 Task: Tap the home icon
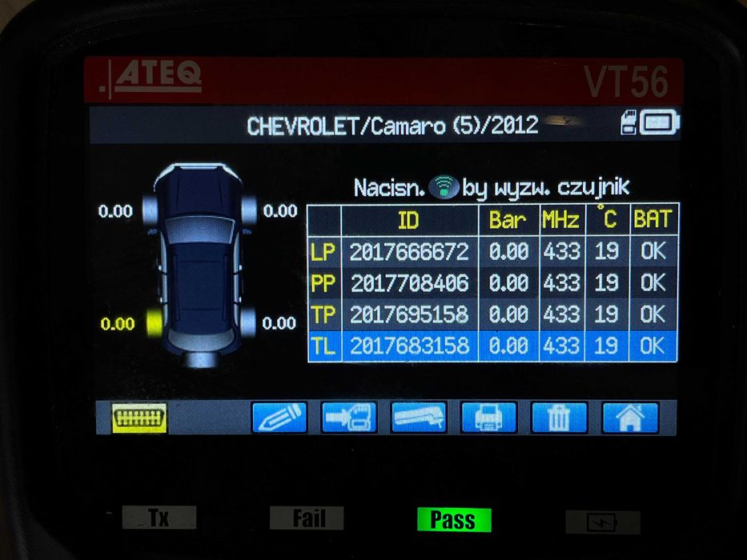point(630,418)
